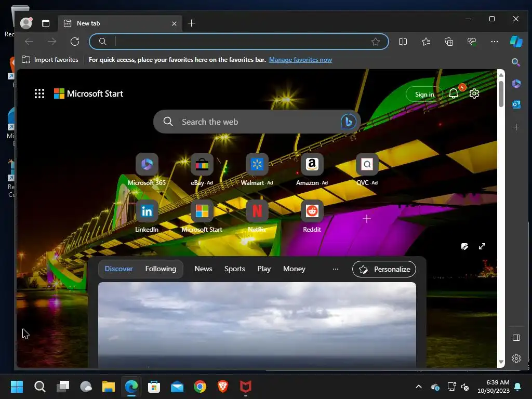Screen dimensions: 532x399
Task: Open the Sports feed tab
Action: click(x=234, y=269)
